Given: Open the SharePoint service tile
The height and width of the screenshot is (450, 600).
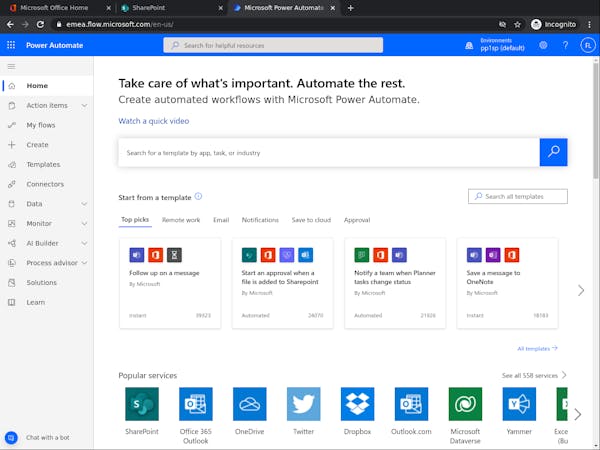Looking at the screenshot, I should pos(141,404).
